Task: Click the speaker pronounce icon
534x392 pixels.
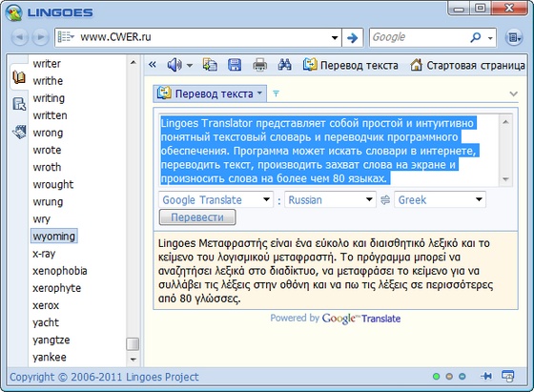Action: (175, 64)
